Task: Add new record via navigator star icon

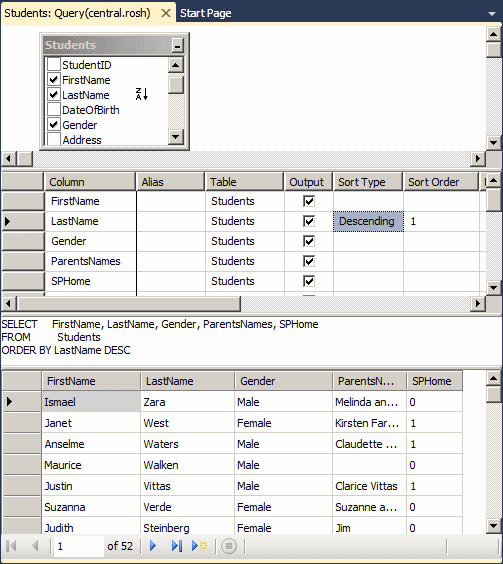Action: (199, 546)
